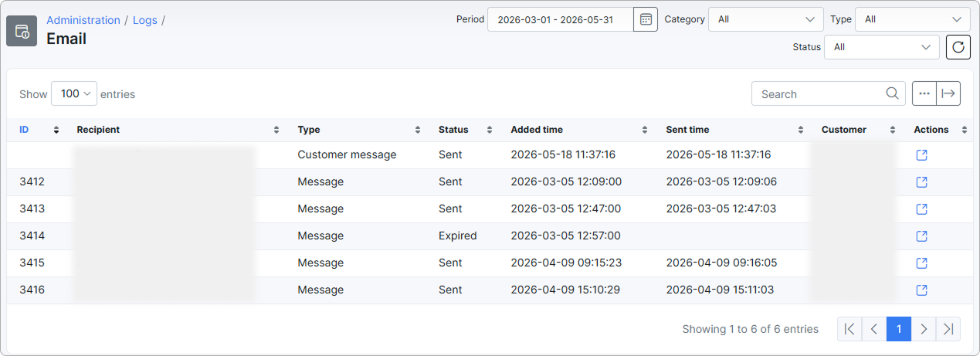The image size is (980, 356).
Task: Go to previous page arrow
Action: 874,329
